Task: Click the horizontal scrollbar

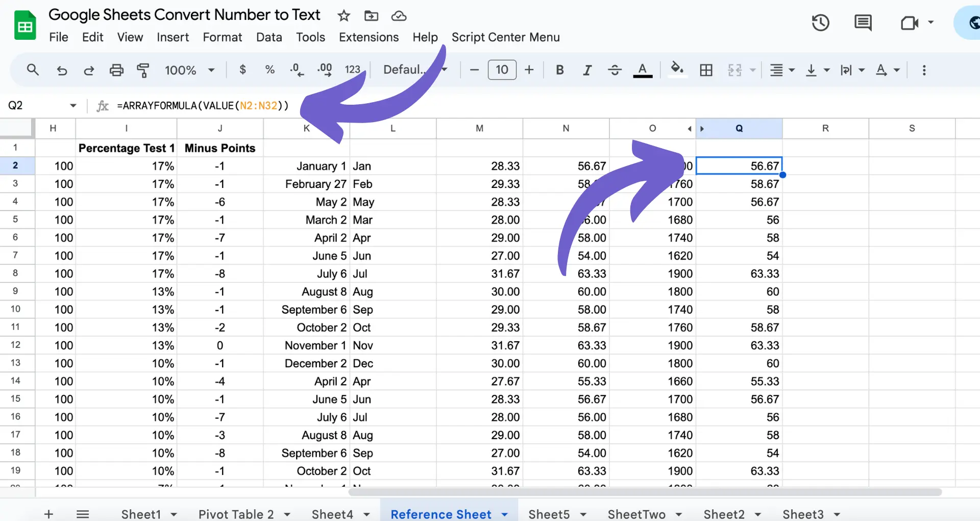Action: (x=645, y=492)
